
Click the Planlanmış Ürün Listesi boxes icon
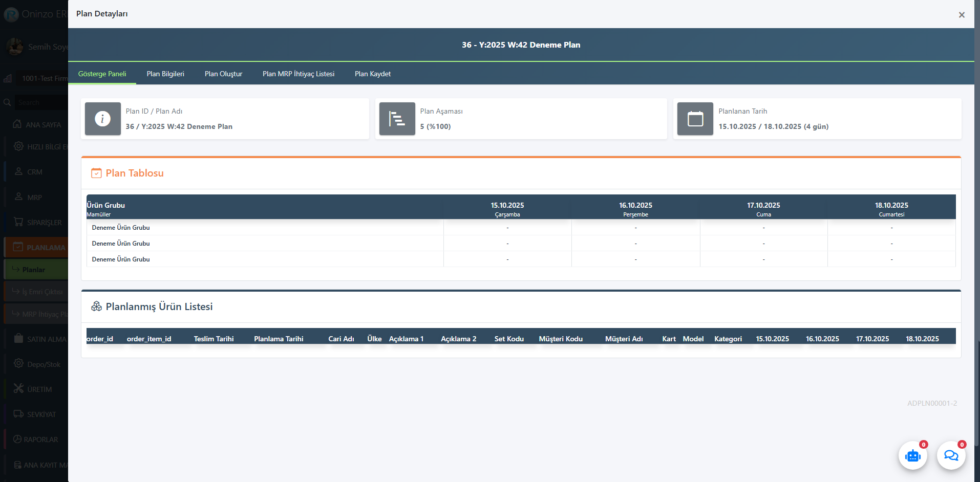point(96,306)
